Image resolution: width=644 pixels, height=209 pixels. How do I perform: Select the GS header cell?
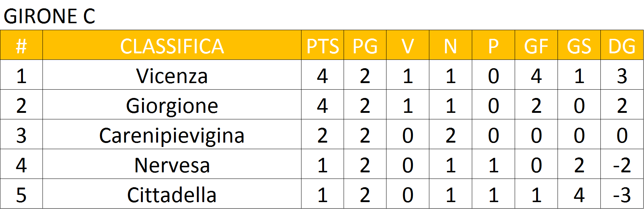click(x=579, y=45)
